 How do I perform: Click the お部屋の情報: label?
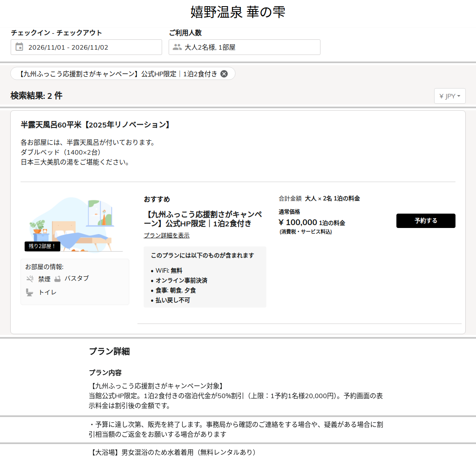(x=44, y=267)
